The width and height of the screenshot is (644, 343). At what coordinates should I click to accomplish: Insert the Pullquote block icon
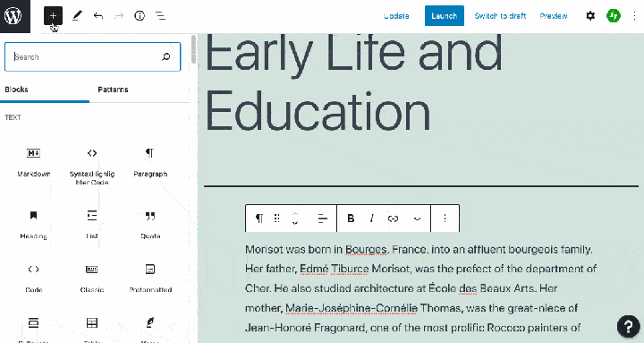coord(34,322)
